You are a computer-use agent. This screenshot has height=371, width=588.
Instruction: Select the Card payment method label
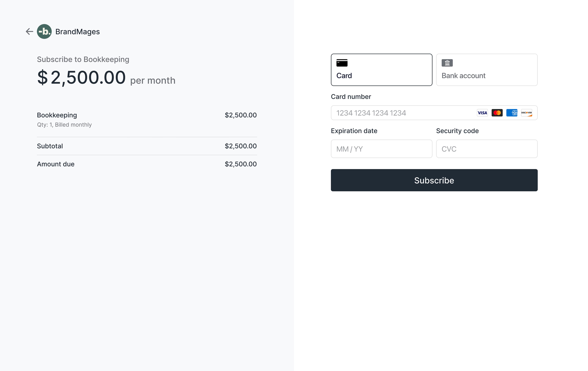[344, 76]
